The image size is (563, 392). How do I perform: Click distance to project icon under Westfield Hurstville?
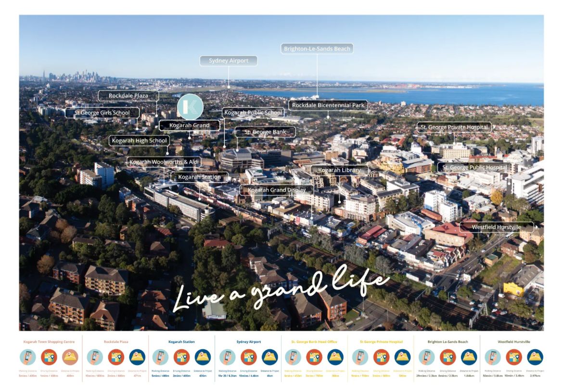coord(535,357)
